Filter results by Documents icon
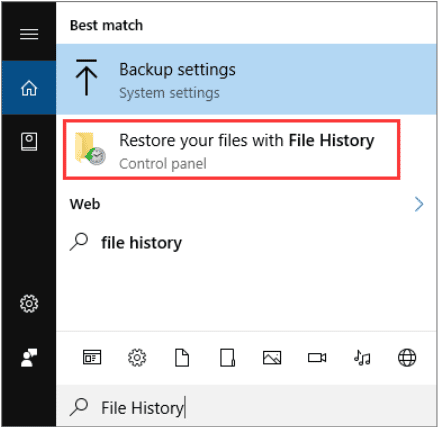Viewport: 439px width, 428px height. click(182, 358)
